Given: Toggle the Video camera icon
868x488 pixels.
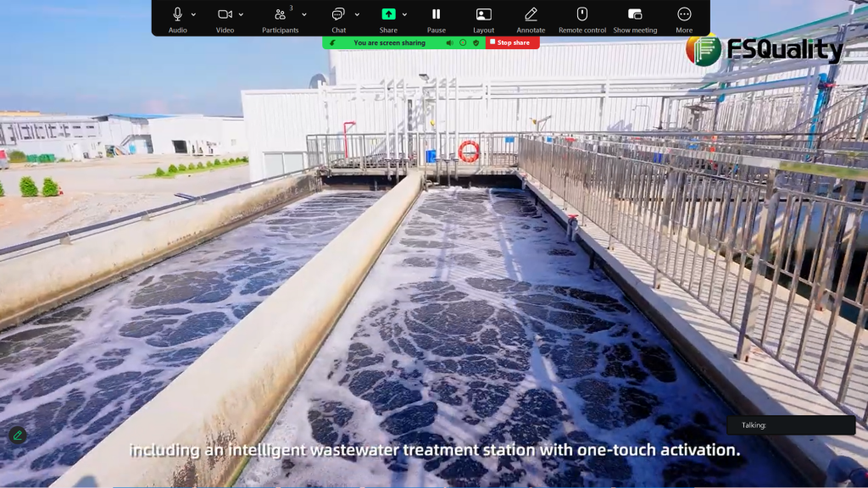Looking at the screenshot, I should (x=225, y=14).
